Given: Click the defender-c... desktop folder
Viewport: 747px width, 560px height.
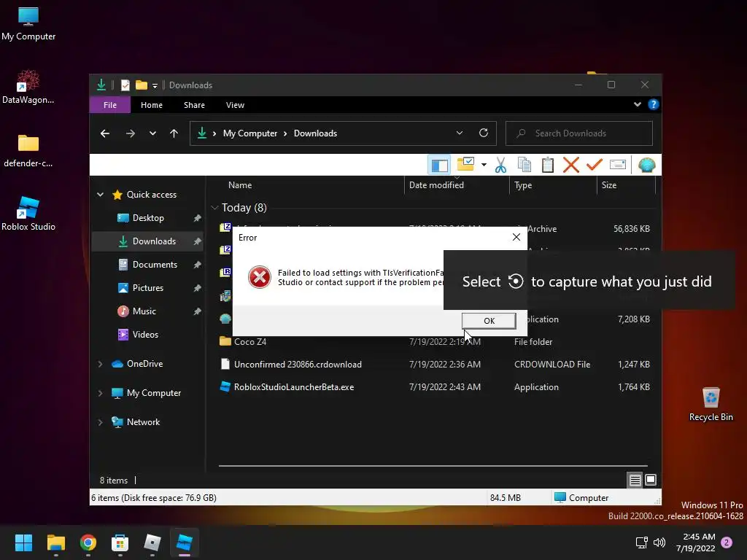Looking at the screenshot, I should (28, 150).
